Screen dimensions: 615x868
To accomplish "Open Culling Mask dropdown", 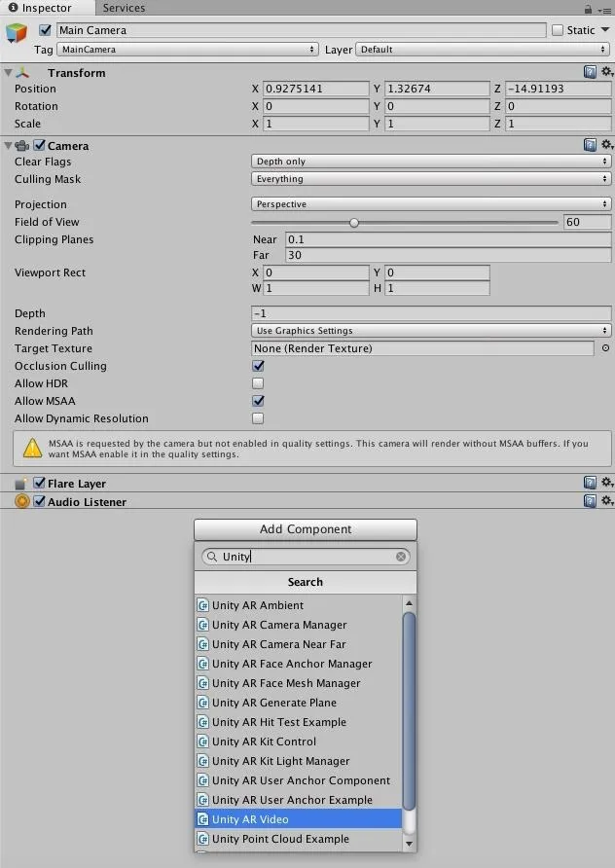I will [431, 179].
